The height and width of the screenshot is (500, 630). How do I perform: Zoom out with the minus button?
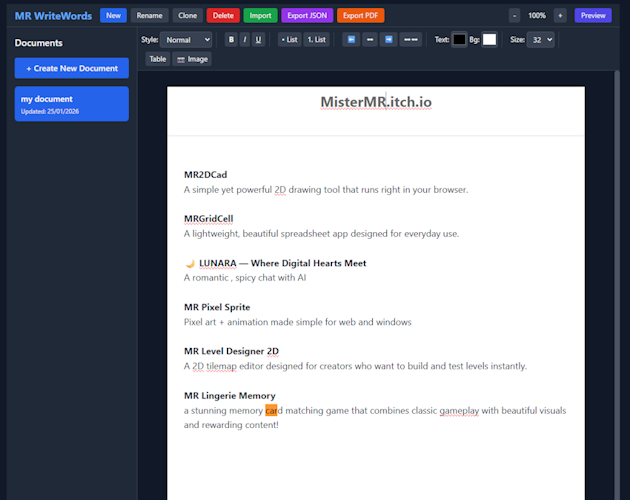[x=514, y=16]
